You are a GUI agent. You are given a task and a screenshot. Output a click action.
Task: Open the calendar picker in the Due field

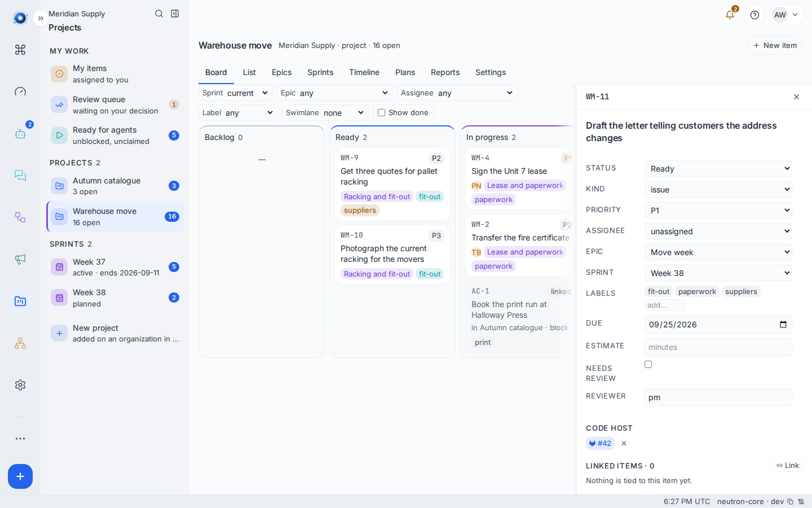[783, 325]
